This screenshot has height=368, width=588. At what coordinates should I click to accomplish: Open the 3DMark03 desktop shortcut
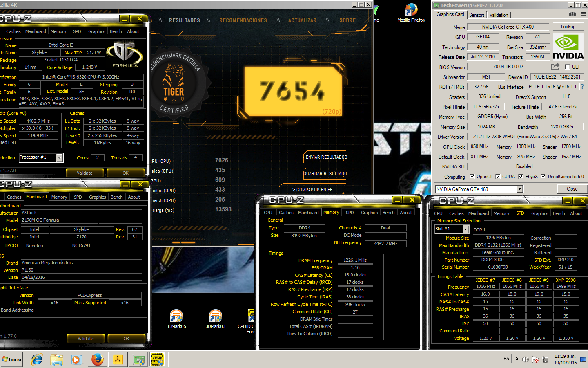click(x=216, y=319)
